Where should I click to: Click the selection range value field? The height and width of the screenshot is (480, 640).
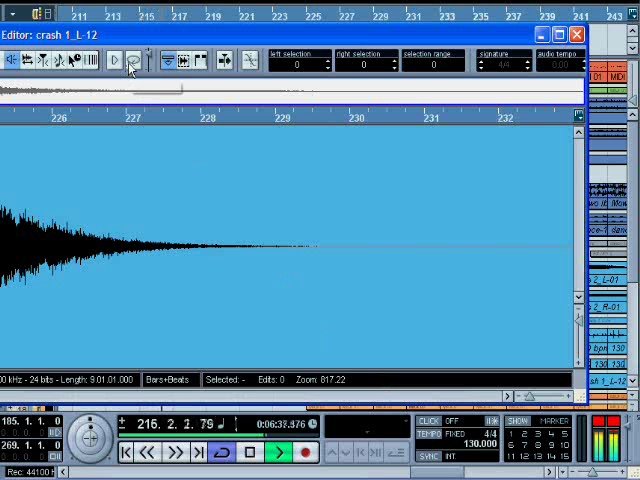[433, 65]
